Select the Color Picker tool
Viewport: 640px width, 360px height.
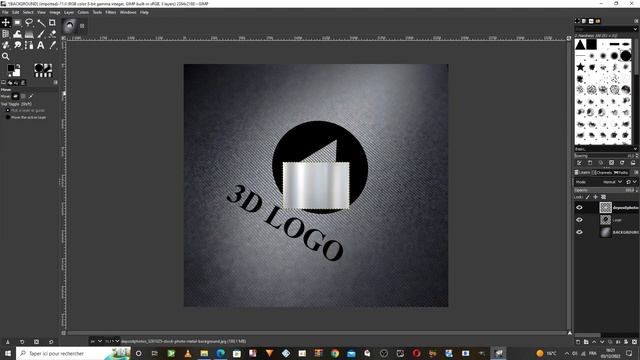[x=52, y=45]
